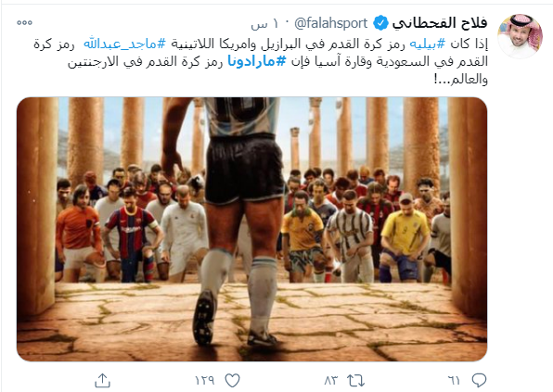Click the reply count ٦١
This screenshot has height=392, width=553.
coord(455,380)
